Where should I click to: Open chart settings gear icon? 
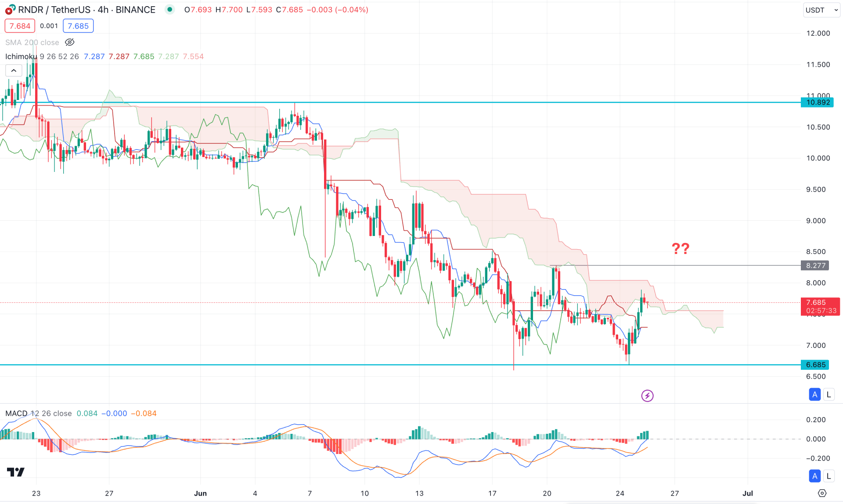click(x=822, y=493)
